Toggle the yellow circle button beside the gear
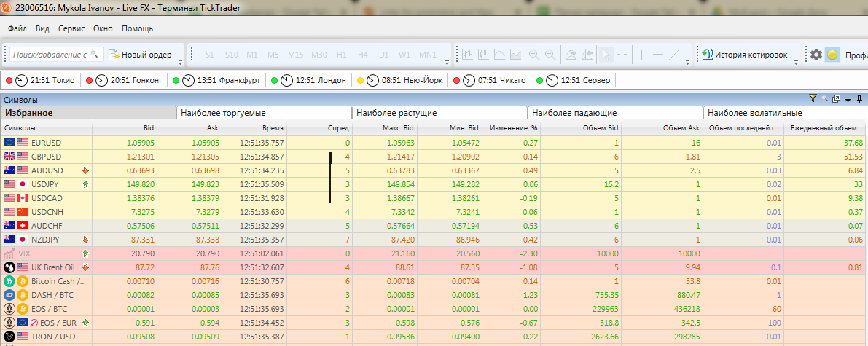The image size is (868, 346). tap(832, 55)
